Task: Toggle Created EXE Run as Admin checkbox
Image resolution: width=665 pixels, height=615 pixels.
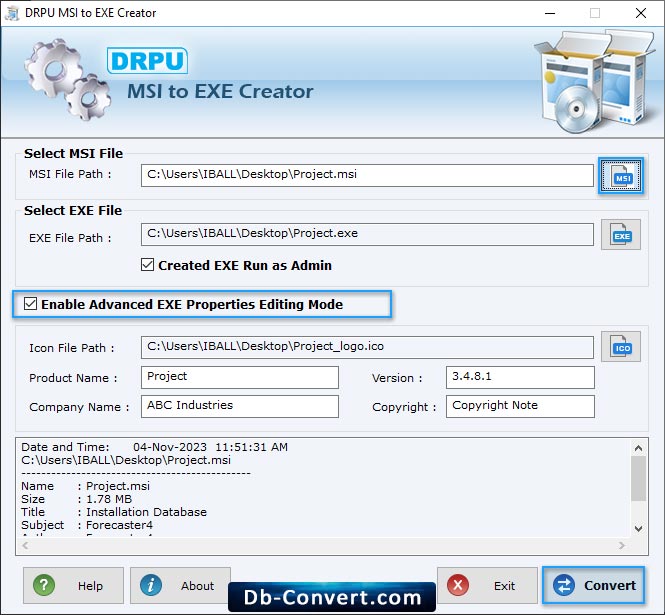Action: click(148, 265)
